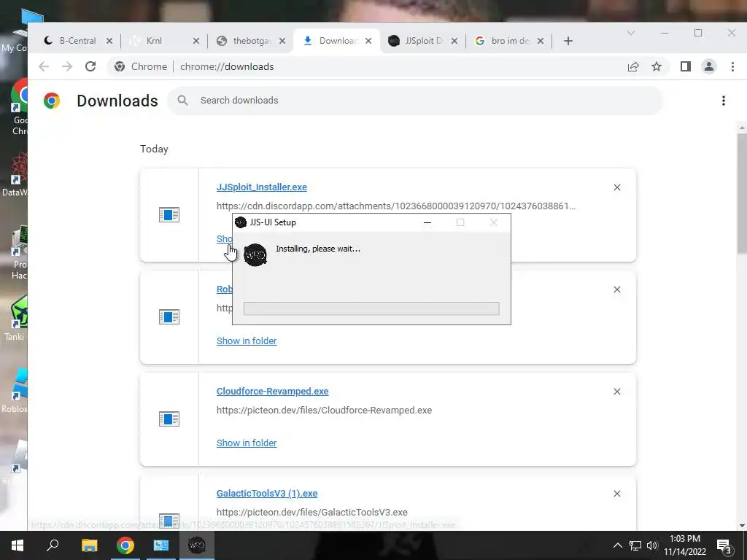
Task: Switch to the 'bro im de' Google tab
Action: [510, 41]
